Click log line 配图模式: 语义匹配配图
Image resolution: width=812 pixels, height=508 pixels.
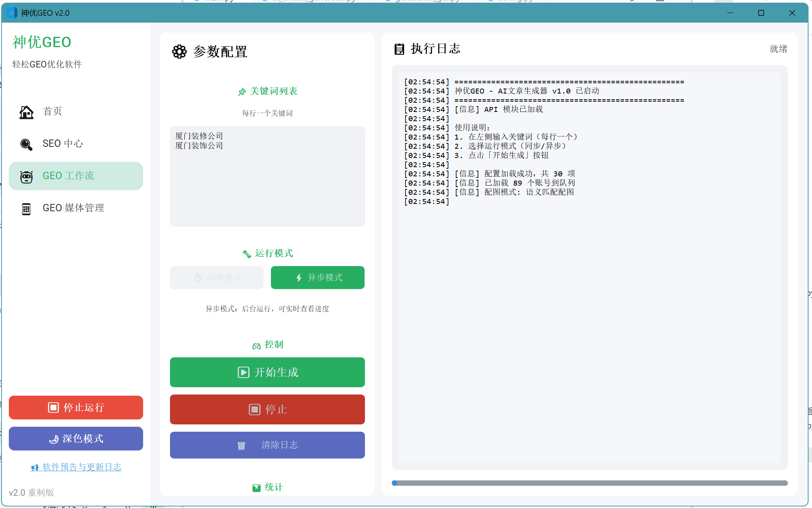(489, 192)
